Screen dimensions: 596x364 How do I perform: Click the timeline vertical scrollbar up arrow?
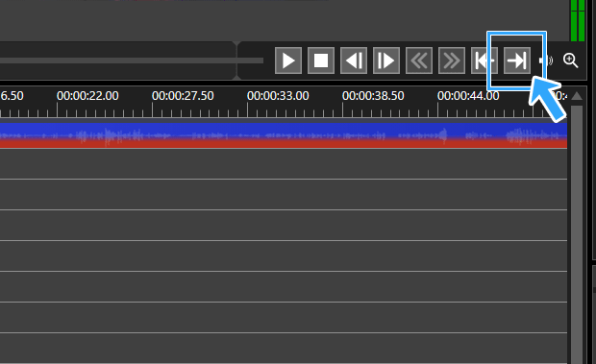pos(577,96)
